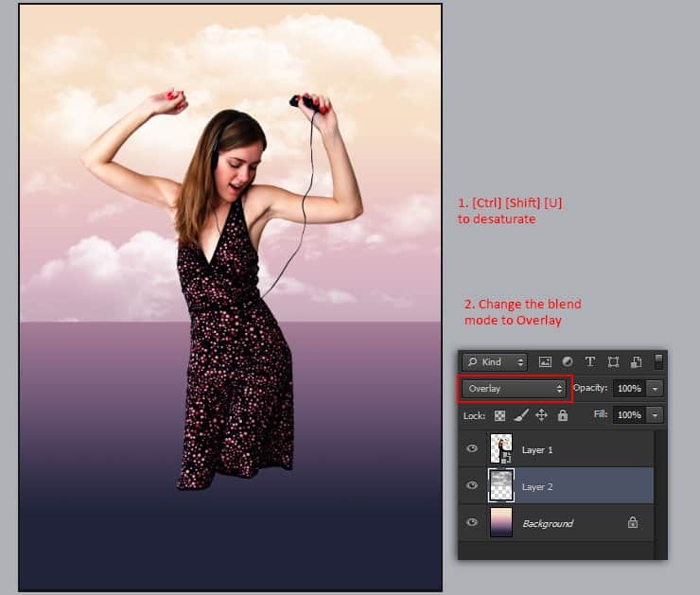Filter layers by type layers icon
This screenshot has height=595, width=700.
point(590,362)
